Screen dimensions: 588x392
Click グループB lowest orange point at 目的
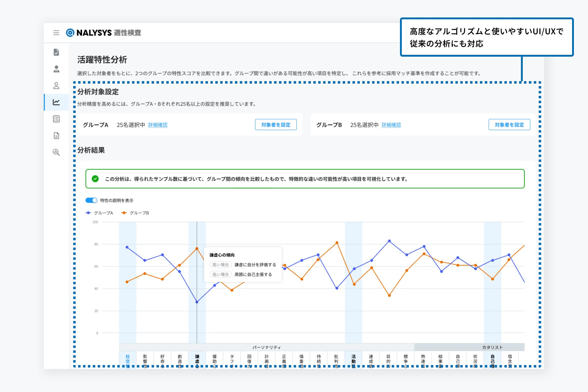389,296
